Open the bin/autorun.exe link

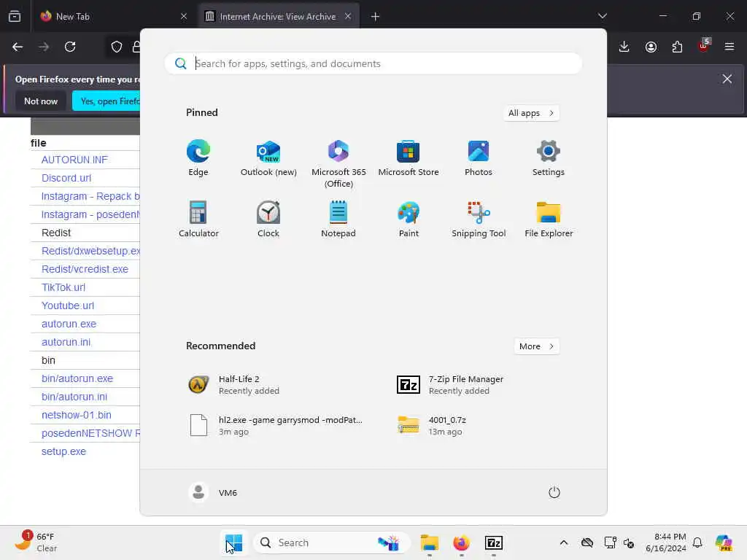pyautogui.click(x=77, y=378)
